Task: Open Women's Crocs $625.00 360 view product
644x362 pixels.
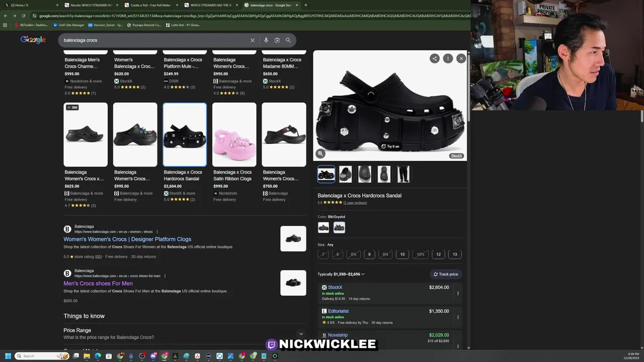Action: (x=86, y=135)
